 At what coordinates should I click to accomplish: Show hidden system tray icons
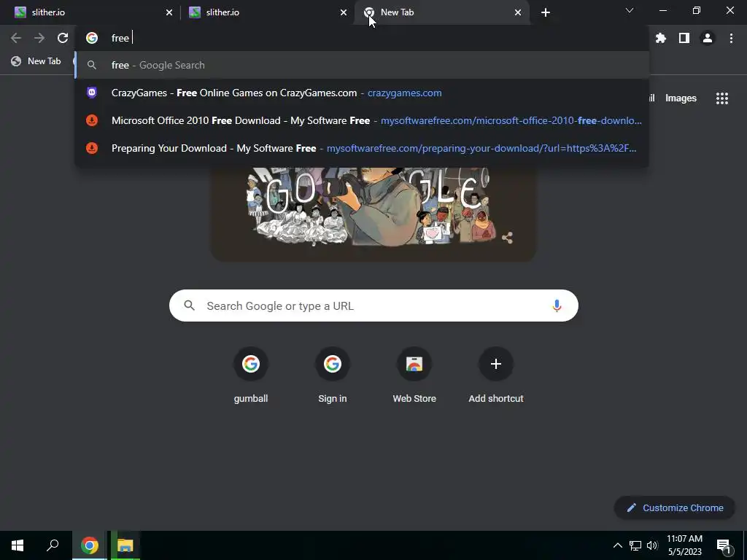pyautogui.click(x=617, y=545)
